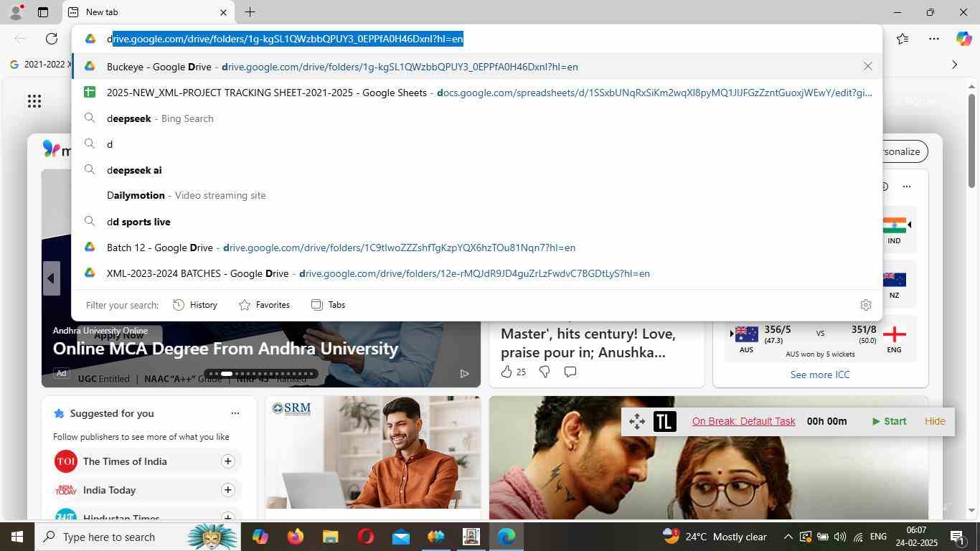Open address bar suggestion settings gear
The width and height of the screenshot is (980, 551).
click(x=865, y=305)
